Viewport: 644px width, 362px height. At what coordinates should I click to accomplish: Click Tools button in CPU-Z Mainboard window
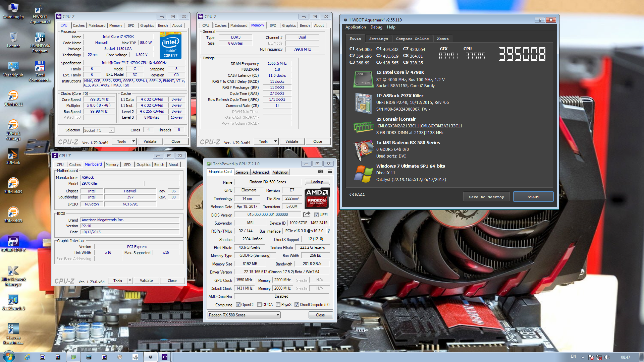coord(118,281)
